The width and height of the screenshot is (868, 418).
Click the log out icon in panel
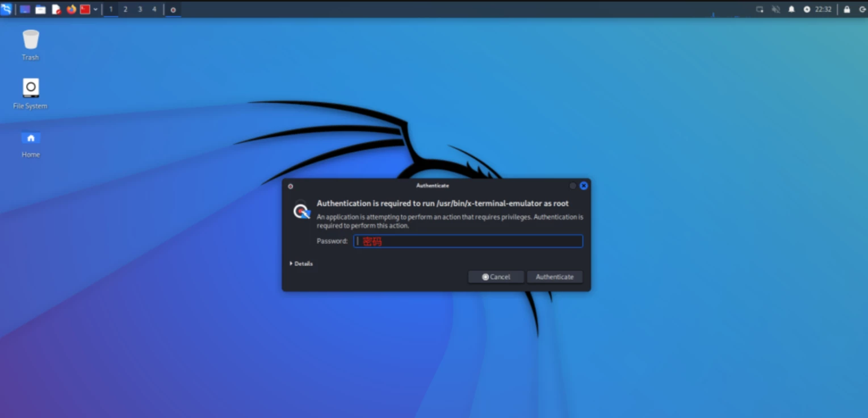(862, 9)
